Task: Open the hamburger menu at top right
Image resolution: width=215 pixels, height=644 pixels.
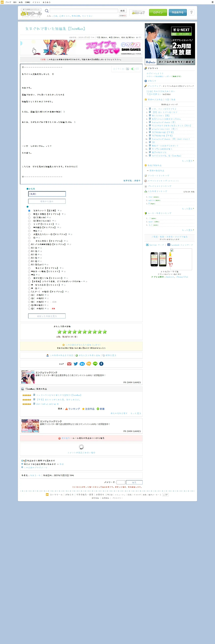Action: coord(212,2)
